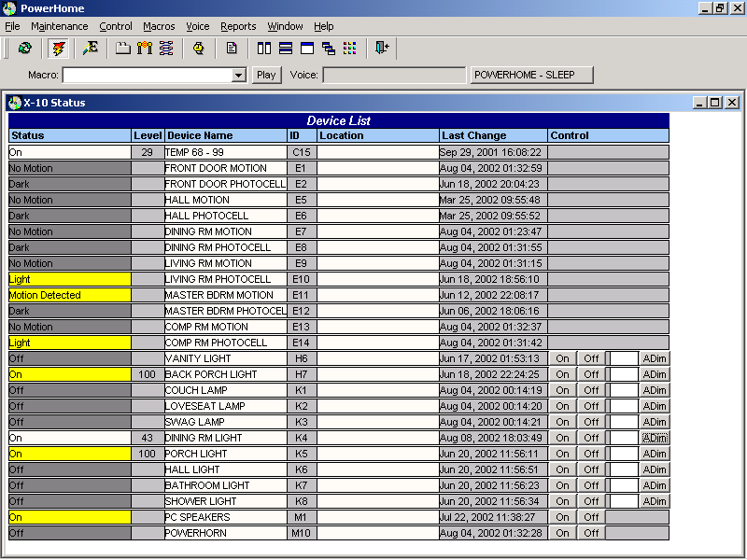Minimize the X-10 Status child window
This screenshot has width=747, height=560.
point(699,103)
